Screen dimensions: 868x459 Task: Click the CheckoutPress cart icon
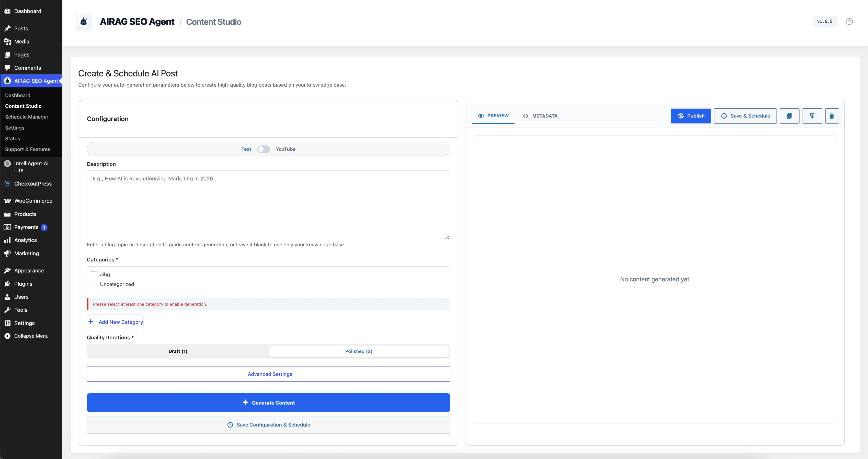pyautogui.click(x=7, y=184)
